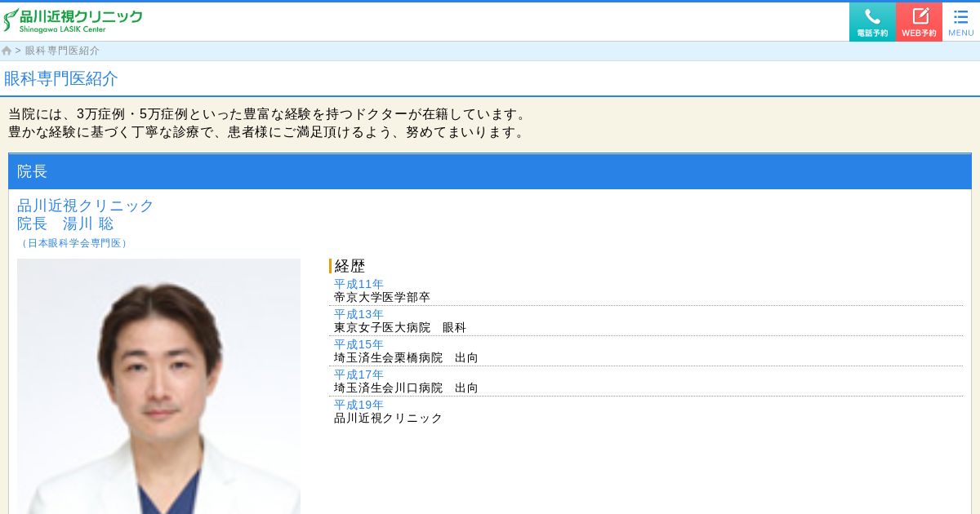Click the 帝京大学医学部卒 entry
Screen dimensions: 980x514
(382, 298)
